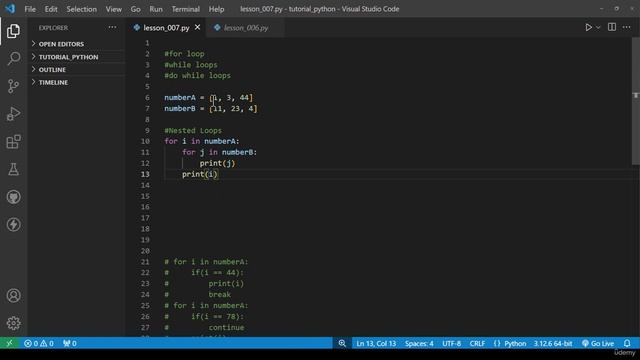
Task: Change end of line sequence CRLF
Action: point(477,343)
